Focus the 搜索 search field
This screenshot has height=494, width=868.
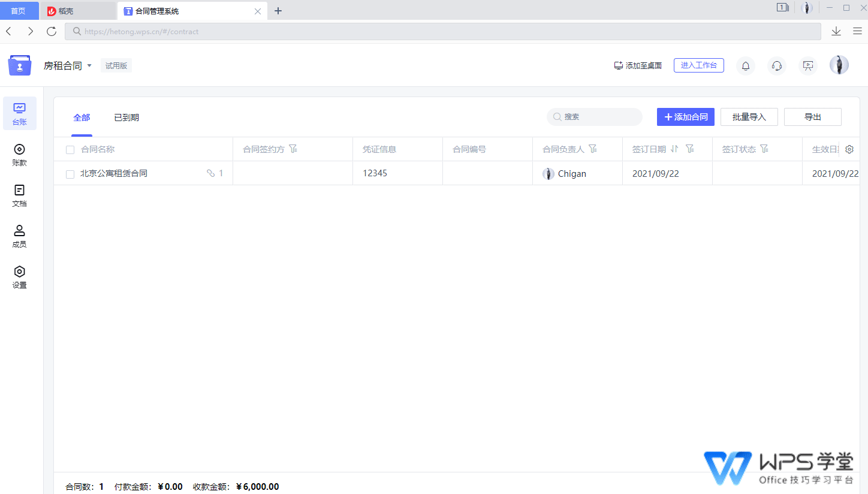595,117
